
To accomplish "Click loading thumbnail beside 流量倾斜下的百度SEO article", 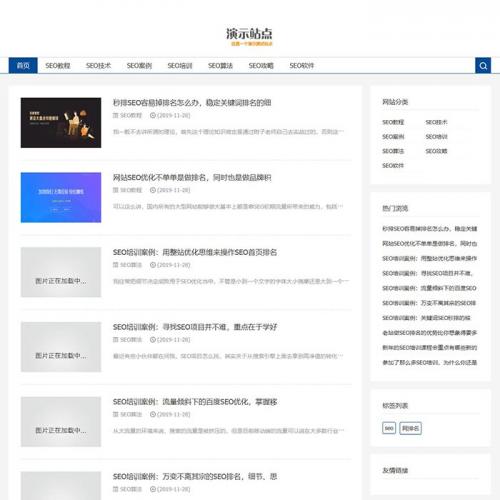I will point(61,422).
